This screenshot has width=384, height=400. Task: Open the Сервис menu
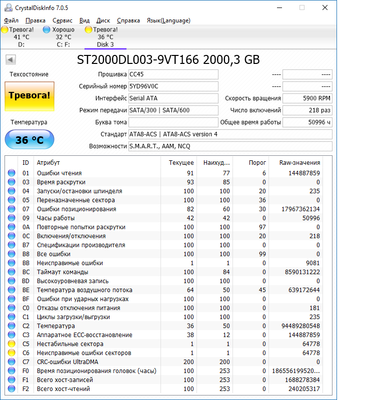(x=62, y=20)
